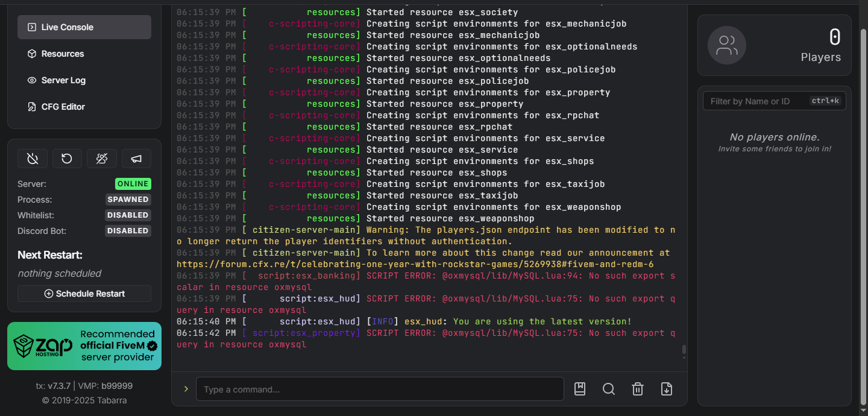Screen dimensions: 868x416
Task: Download the console log file icon
Action: (667, 389)
